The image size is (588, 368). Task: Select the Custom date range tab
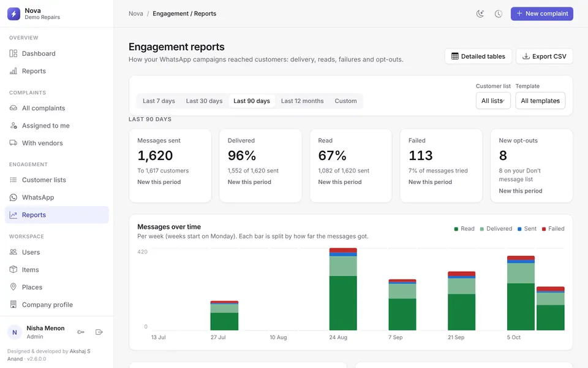[x=345, y=101]
